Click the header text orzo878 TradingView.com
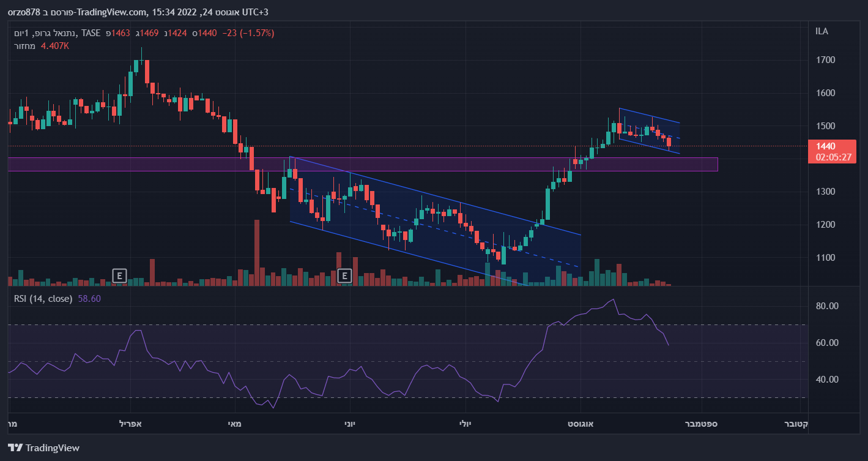Viewport: 868px width, 461px height. point(79,12)
